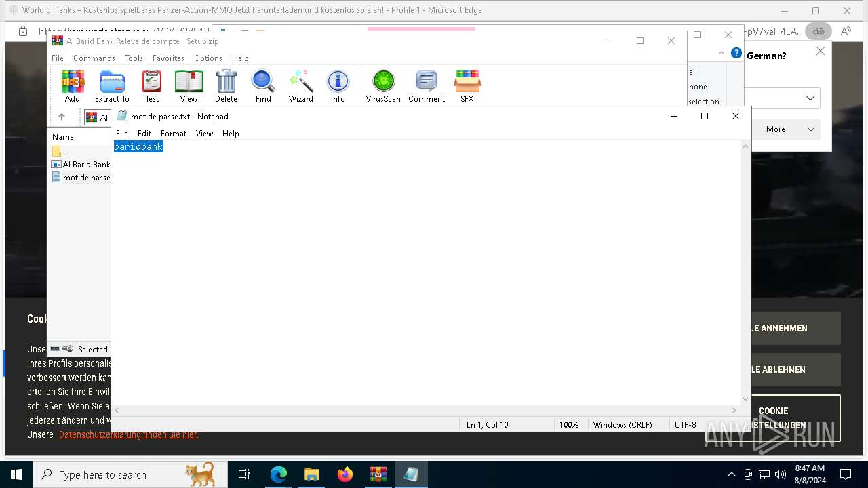Open Notepad Help menu

click(231, 134)
